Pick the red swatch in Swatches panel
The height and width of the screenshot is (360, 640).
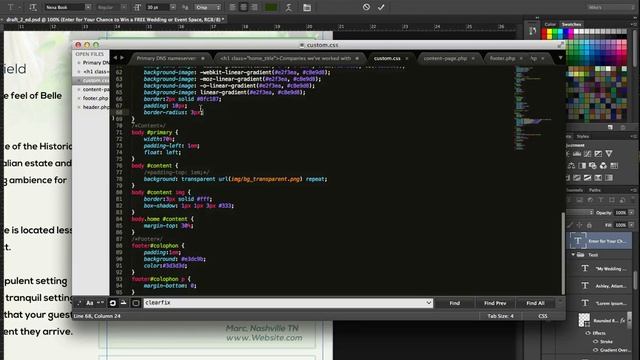tap(544, 32)
